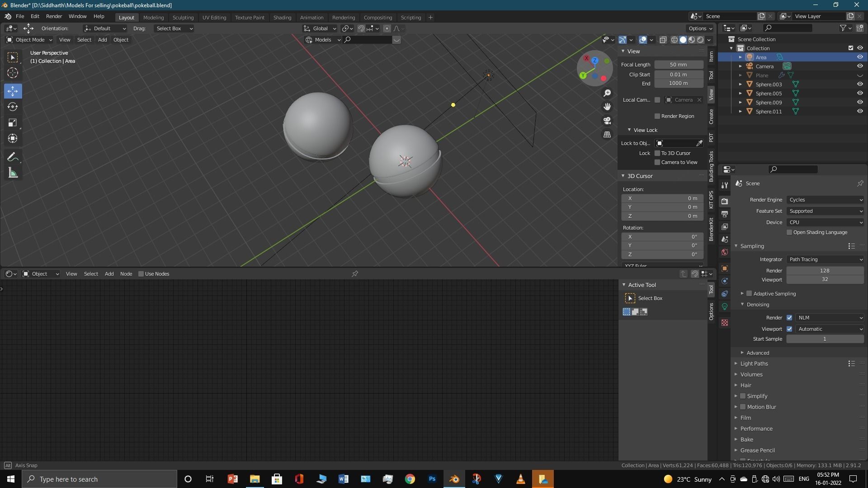Viewport: 868px width, 488px height.
Task: Toggle X-ray display in viewport header
Action: (x=663, y=40)
